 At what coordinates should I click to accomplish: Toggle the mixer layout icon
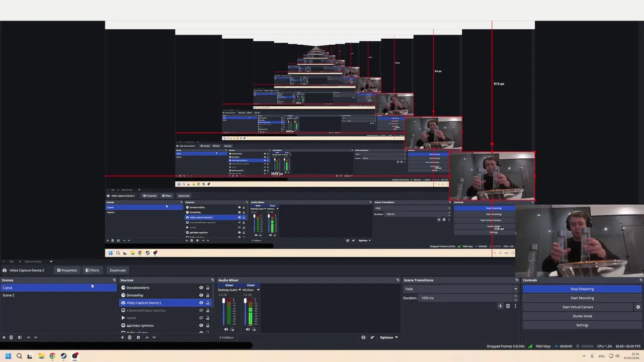tap(363, 337)
